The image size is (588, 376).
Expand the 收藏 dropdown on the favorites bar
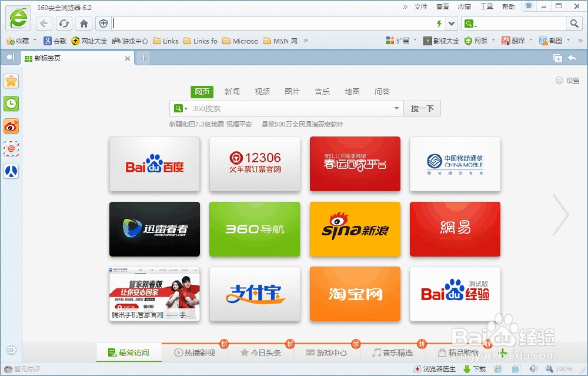point(35,40)
